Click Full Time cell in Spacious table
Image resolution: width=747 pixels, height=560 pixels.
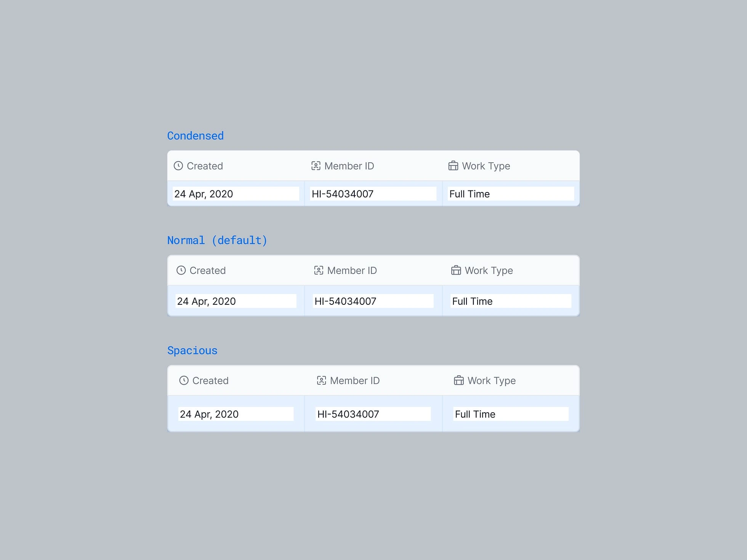pos(511,414)
